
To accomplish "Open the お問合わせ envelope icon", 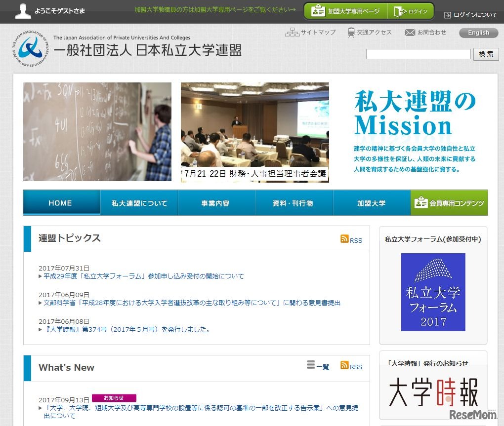I will [409, 32].
